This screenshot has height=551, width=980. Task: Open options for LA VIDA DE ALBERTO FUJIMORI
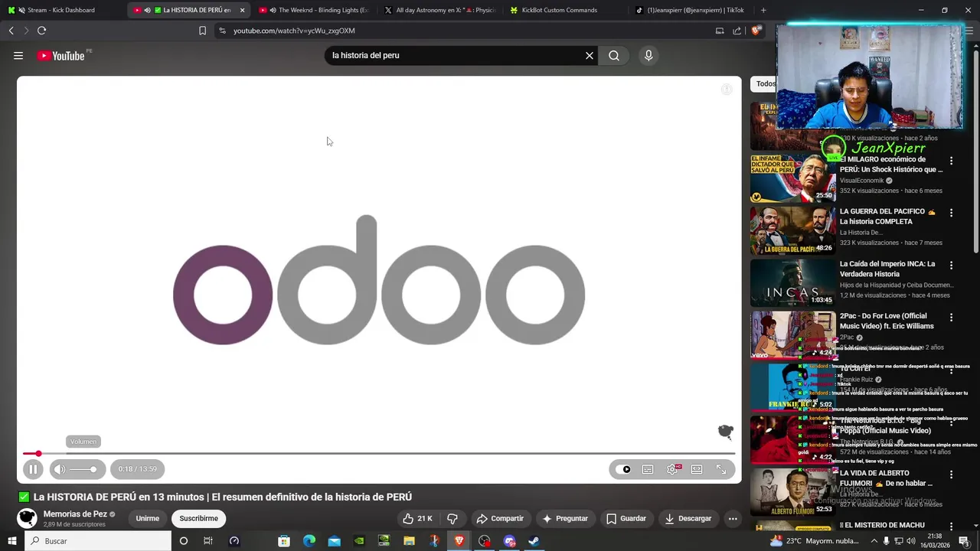click(952, 474)
